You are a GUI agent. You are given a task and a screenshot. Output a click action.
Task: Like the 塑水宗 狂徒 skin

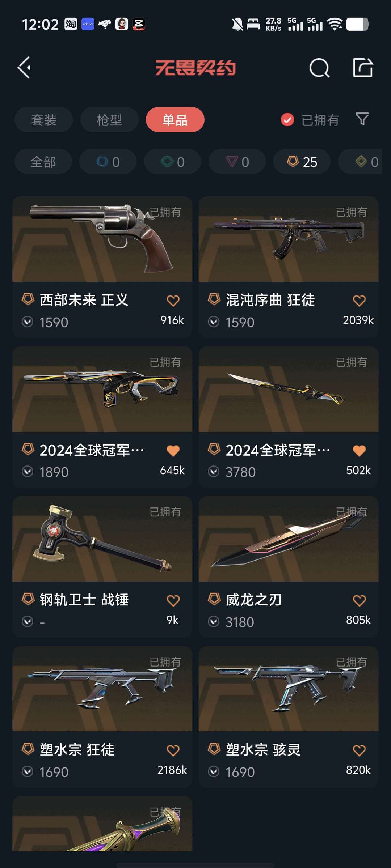click(173, 750)
